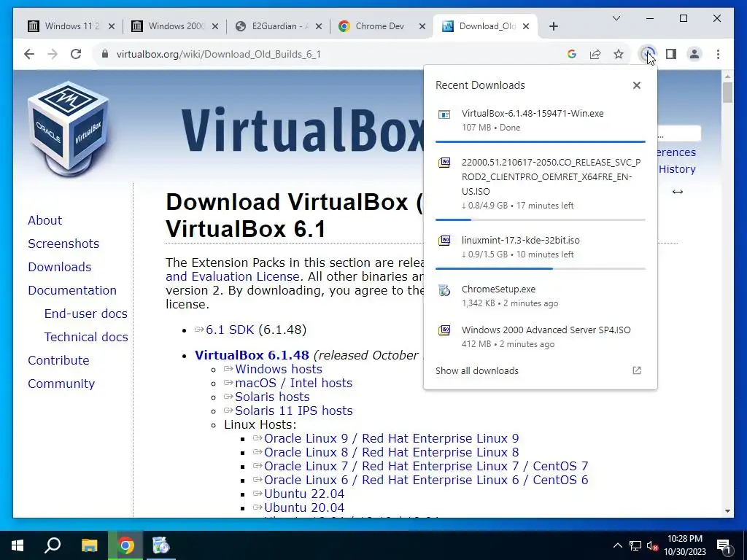Viewport: 747px width, 560px height.
Task: Close the Chrome Dev tab
Action: pos(422,26)
